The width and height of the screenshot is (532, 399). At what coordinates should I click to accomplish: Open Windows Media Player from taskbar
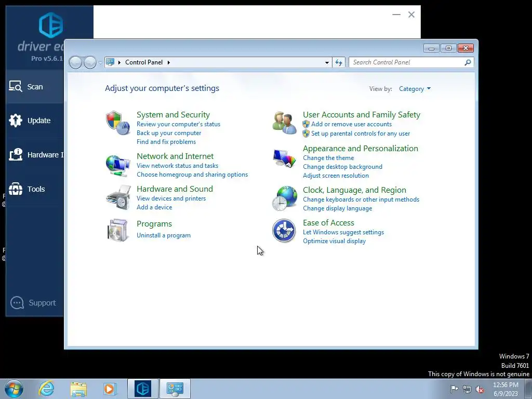tap(109, 389)
